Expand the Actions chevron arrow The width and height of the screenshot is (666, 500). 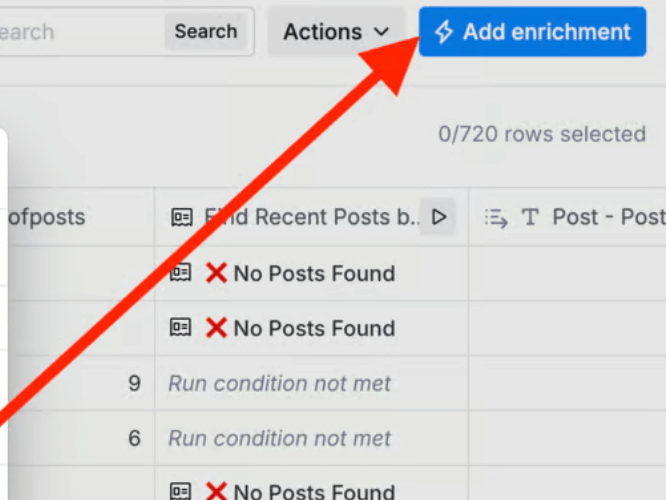coord(381,32)
